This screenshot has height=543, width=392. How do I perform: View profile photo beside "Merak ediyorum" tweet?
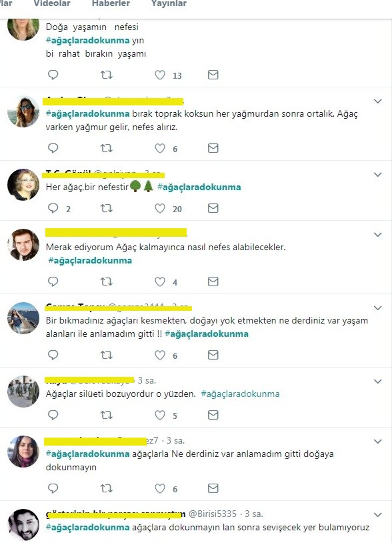click(23, 245)
